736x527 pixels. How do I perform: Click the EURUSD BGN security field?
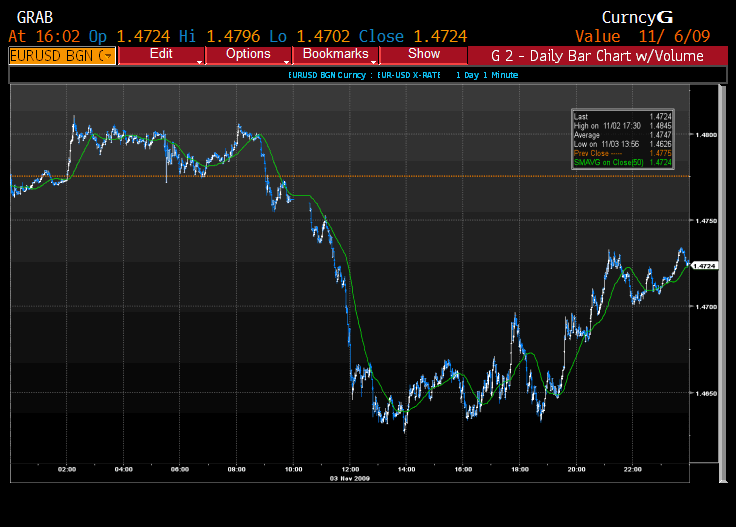[62, 55]
